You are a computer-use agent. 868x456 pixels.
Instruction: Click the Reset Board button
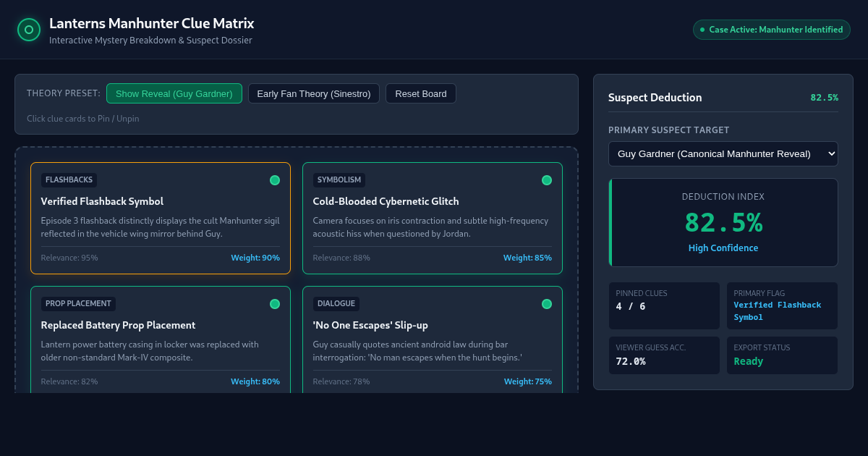coord(421,93)
